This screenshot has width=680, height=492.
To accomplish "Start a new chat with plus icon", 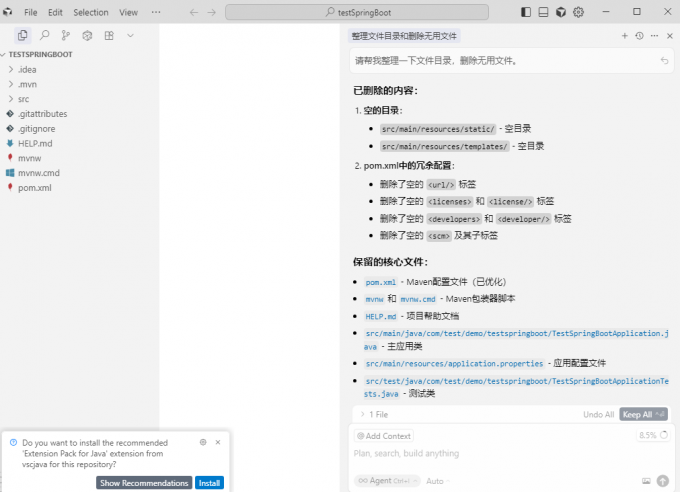I will 625,35.
